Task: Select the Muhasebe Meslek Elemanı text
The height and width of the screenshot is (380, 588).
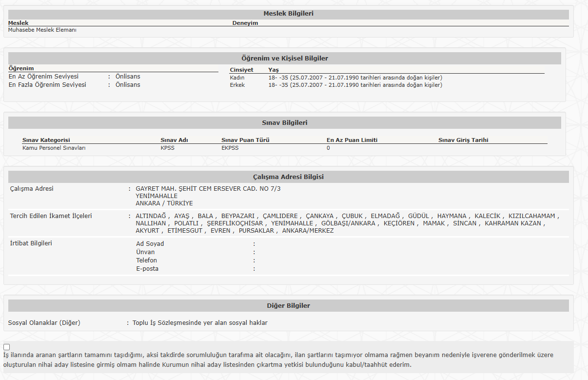Action: [x=42, y=30]
